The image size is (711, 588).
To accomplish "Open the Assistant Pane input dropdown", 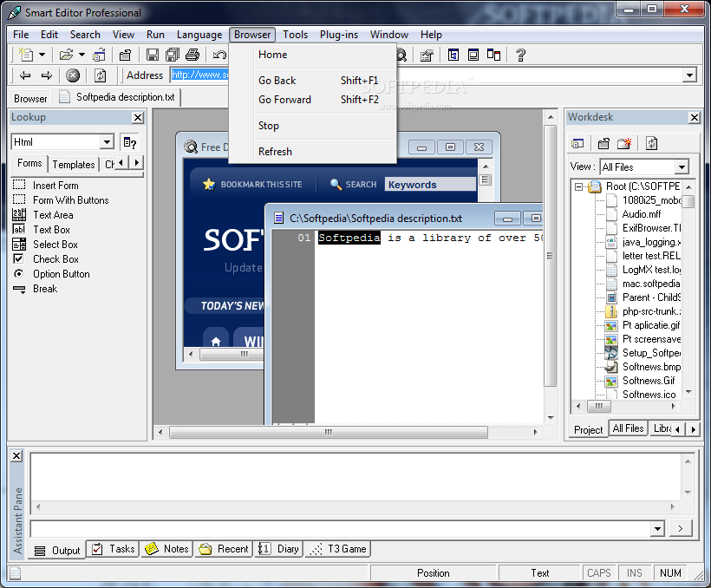I will coord(658,528).
